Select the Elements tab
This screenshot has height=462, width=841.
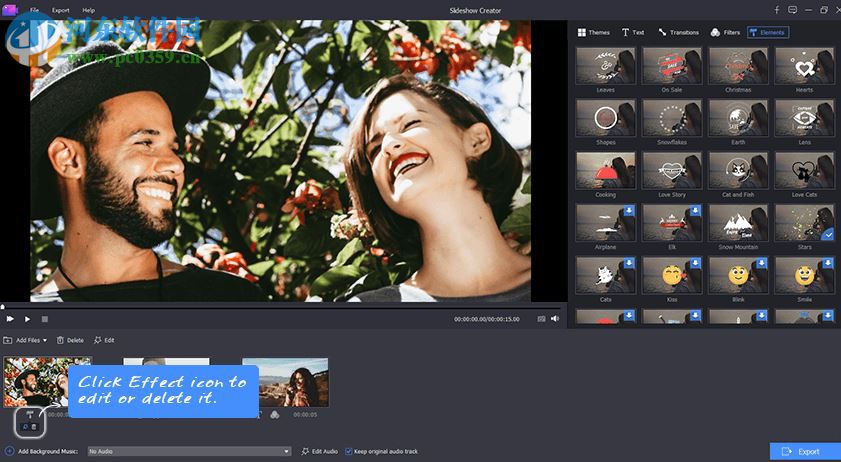(768, 32)
